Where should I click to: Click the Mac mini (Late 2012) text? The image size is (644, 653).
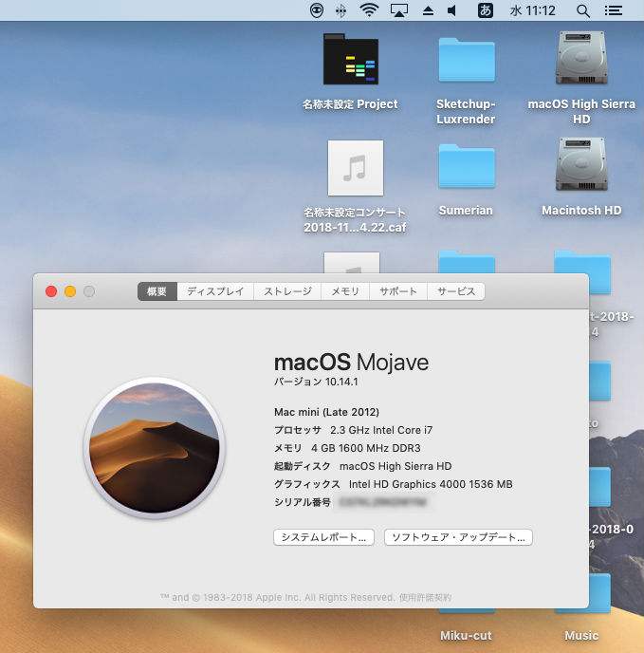pyautogui.click(x=326, y=412)
